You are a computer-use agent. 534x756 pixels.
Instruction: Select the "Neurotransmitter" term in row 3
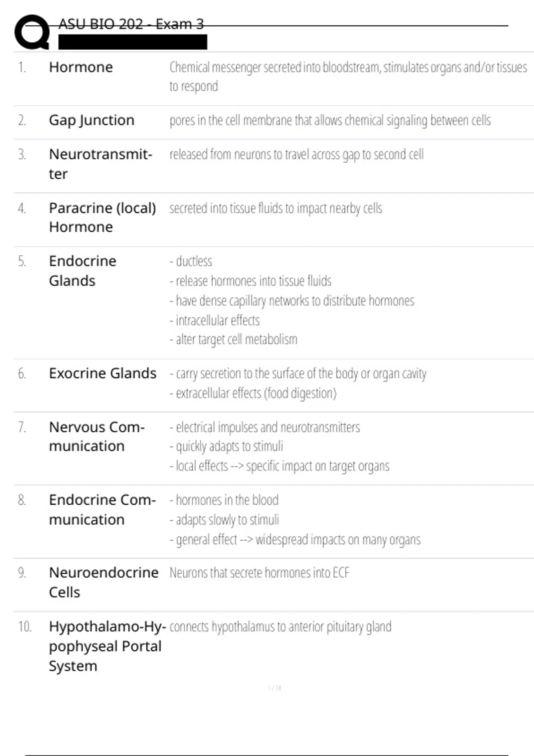100,164
